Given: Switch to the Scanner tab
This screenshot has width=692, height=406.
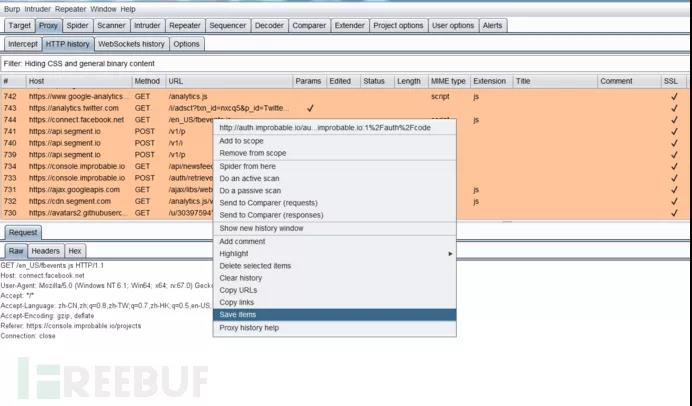Looking at the screenshot, I should [111, 26].
